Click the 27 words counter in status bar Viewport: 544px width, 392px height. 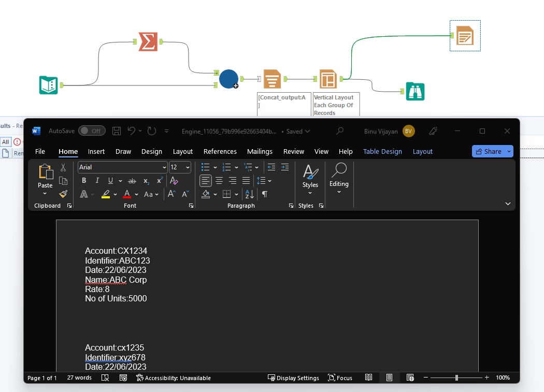point(79,378)
